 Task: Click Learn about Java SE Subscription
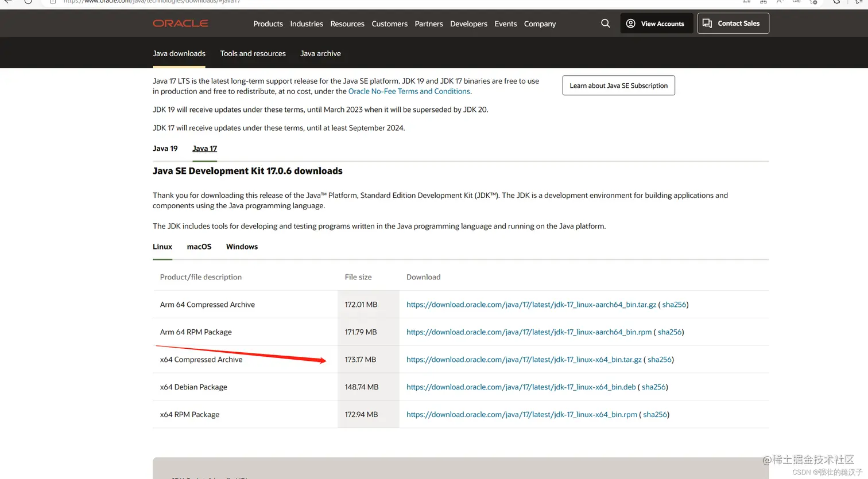pos(619,85)
